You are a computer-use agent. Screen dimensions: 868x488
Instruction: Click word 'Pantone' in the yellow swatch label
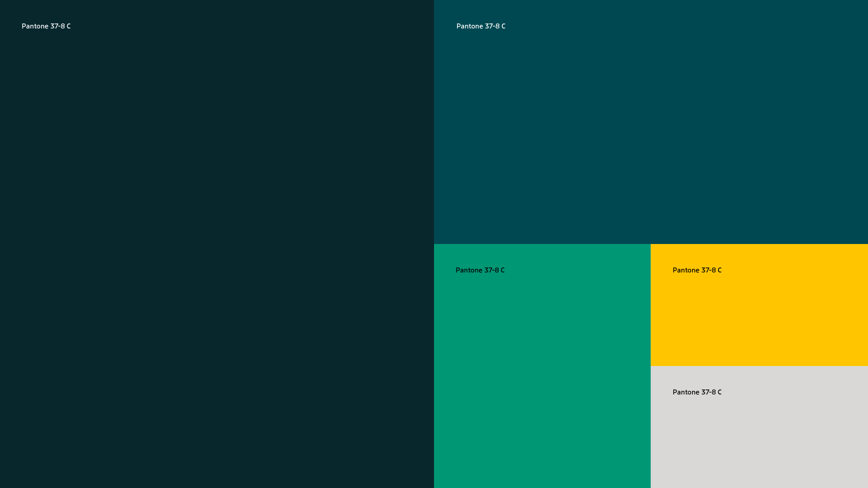click(x=686, y=270)
